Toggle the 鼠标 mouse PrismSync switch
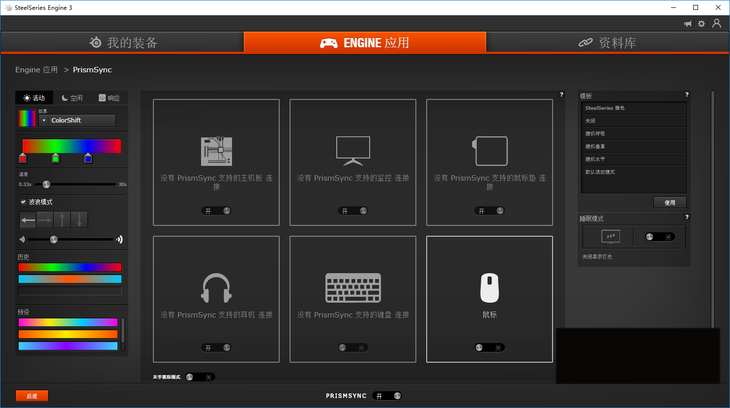The width and height of the screenshot is (730, 408). (490, 348)
